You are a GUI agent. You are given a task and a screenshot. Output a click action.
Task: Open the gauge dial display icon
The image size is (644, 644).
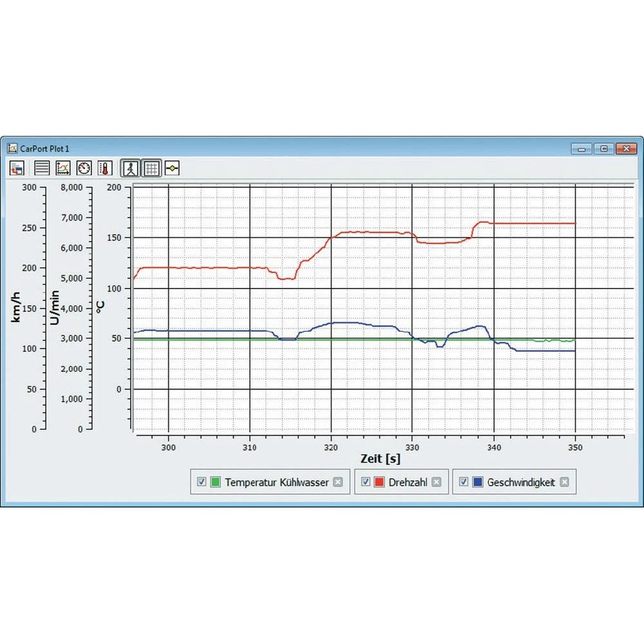click(x=84, y=169)
